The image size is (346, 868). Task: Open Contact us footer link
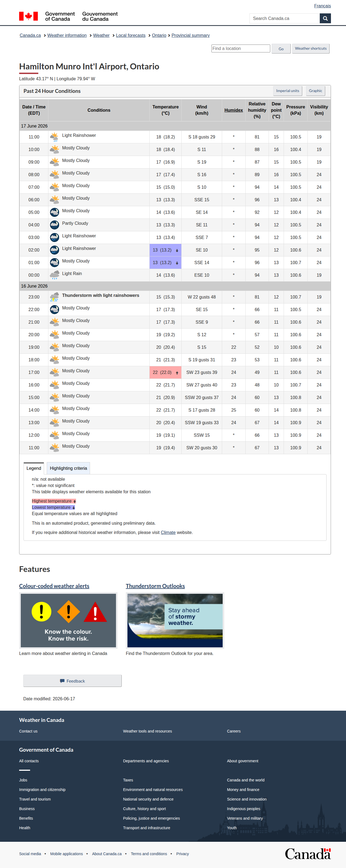(x=28, y=731)
